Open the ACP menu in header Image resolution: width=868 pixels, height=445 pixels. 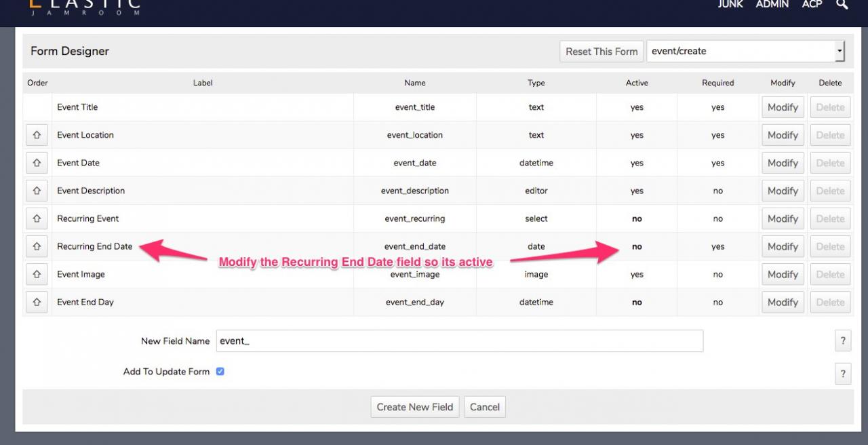tap(812, 5)
